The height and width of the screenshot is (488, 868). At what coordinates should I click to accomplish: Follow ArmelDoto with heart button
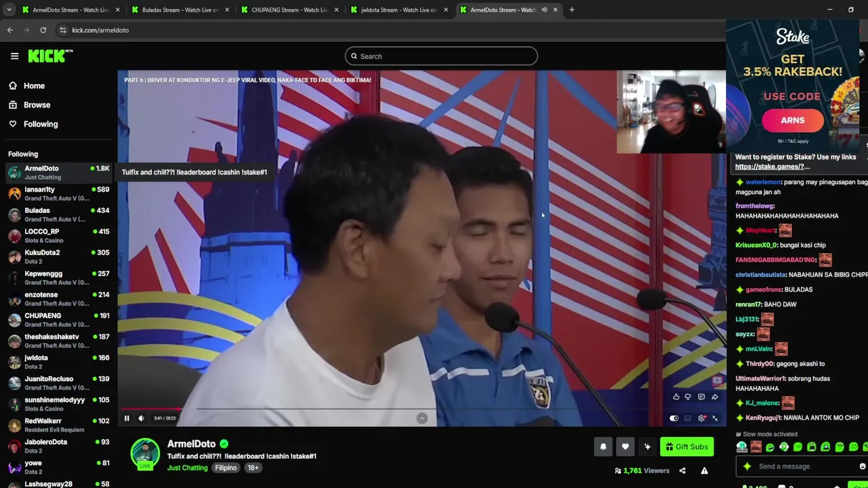[625, 447]
